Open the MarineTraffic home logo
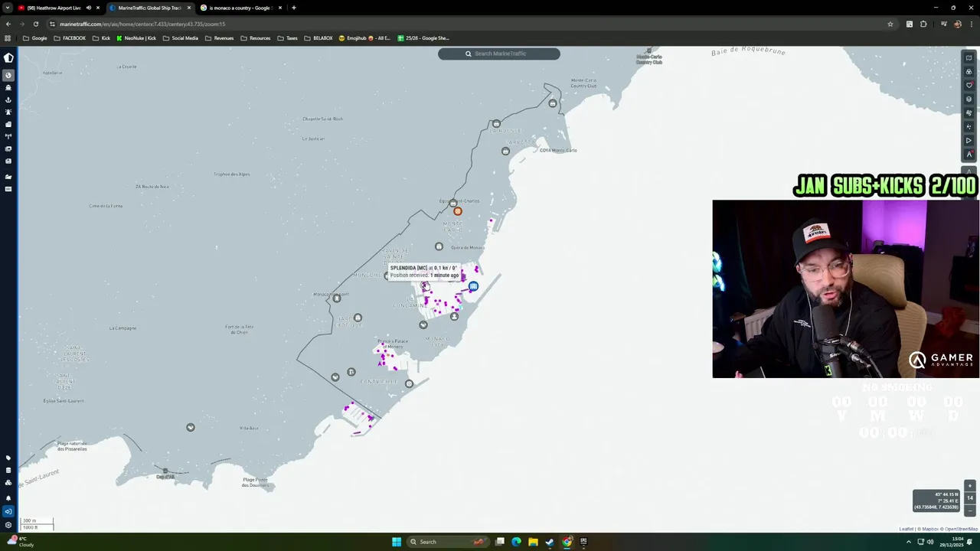 click(x=8, y=57)
